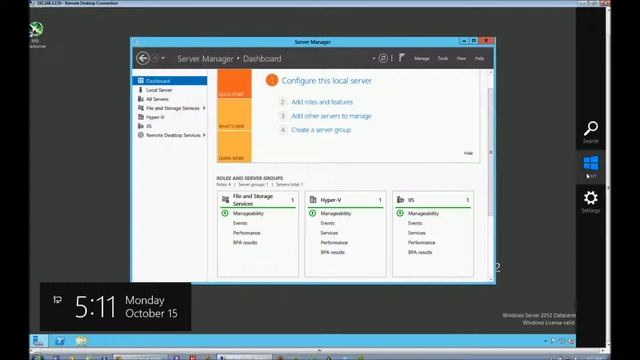Click BPA results in File and Storage tile

coord(245,242)
